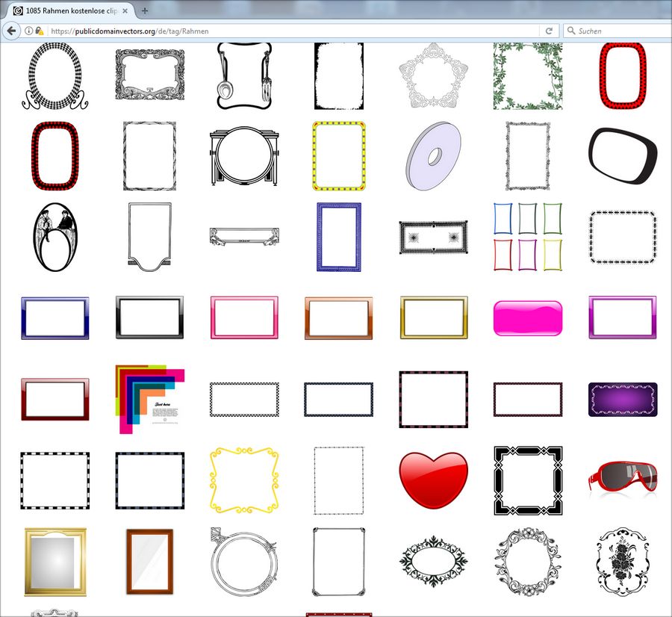Focus the publicdomainvectors.org address bar
The height and width of the screenshot is (617, 672).
pos(291,31)
